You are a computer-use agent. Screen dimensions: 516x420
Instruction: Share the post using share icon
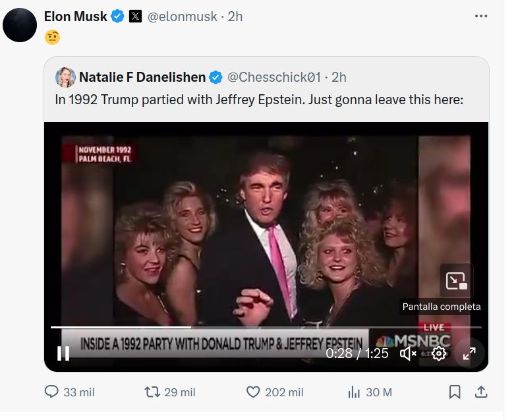pyautogui.click(x=481, y=392)
